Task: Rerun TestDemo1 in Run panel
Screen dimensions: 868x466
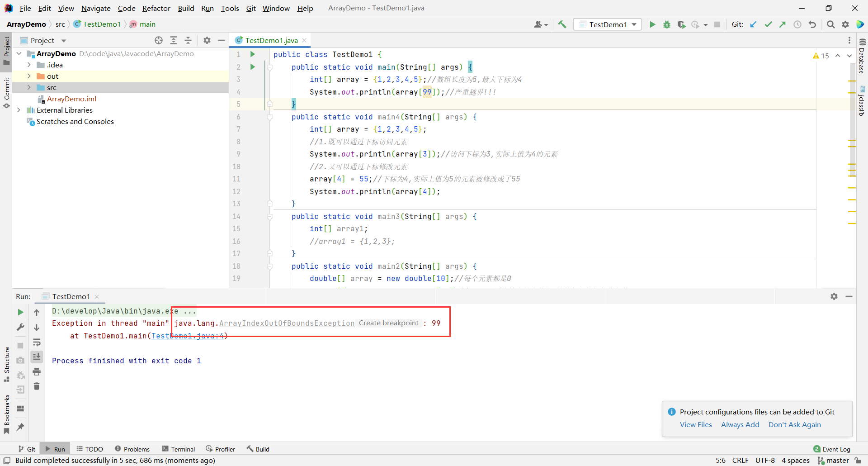Action: click(20, 312)
